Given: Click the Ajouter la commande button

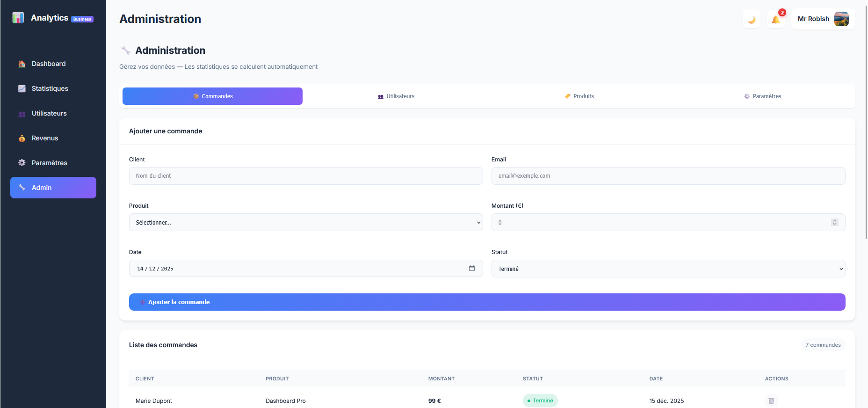Looking at the screenshot, I should 487,302.
